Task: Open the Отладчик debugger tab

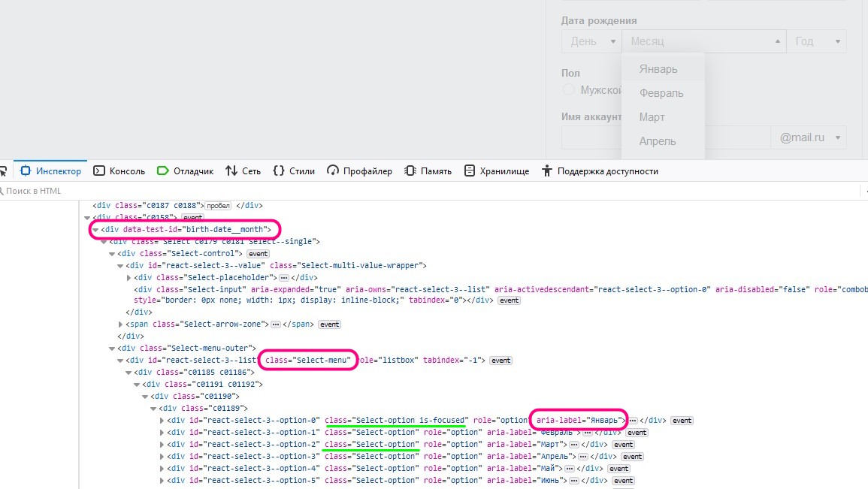Action: pos(186,171)
